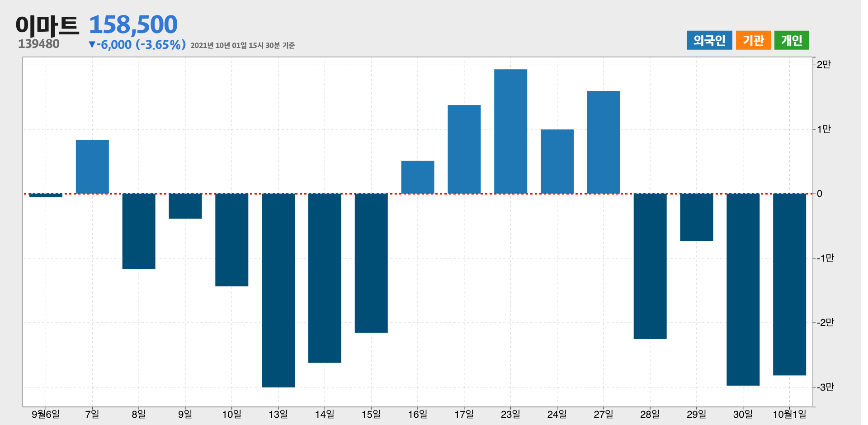Click the negative bar for 15일
This screenshot has width=868, height=425.
371,263
